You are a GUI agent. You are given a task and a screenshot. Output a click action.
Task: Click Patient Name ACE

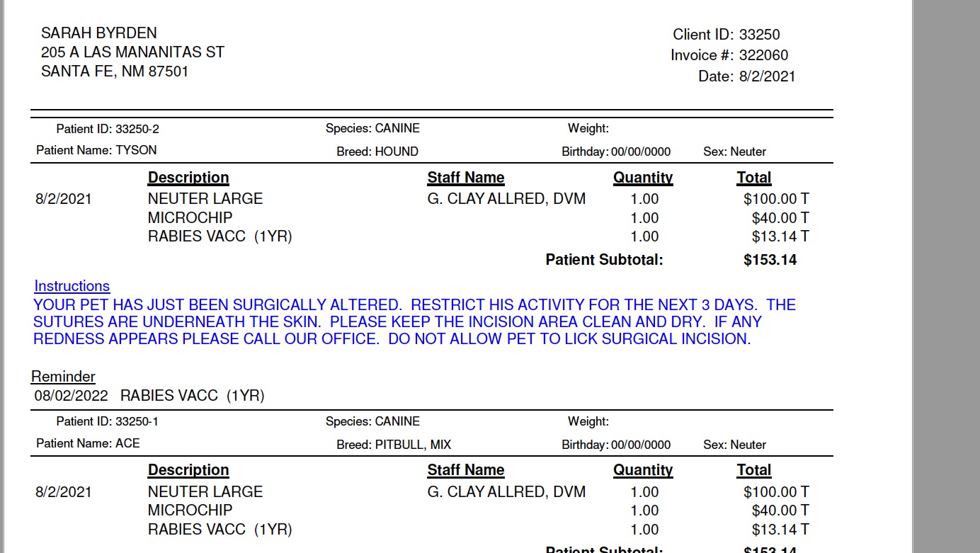(88, 443)
